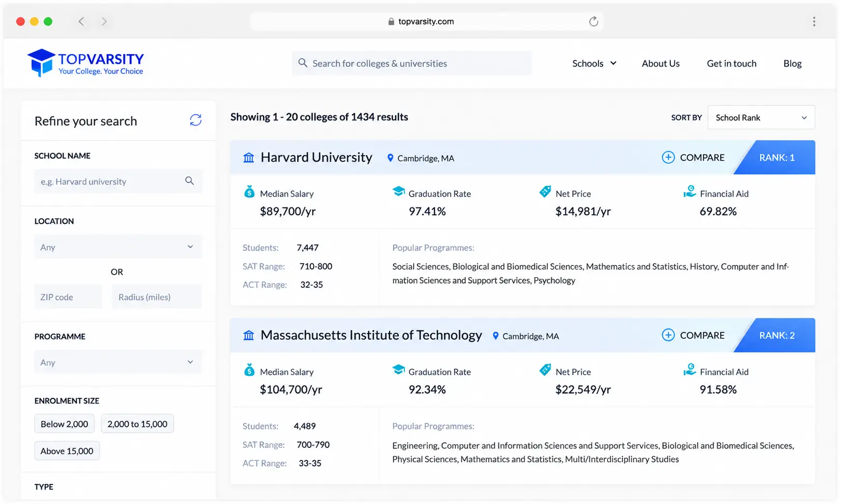Click MIT's graduation rate 92.34%

click(427, 389)
